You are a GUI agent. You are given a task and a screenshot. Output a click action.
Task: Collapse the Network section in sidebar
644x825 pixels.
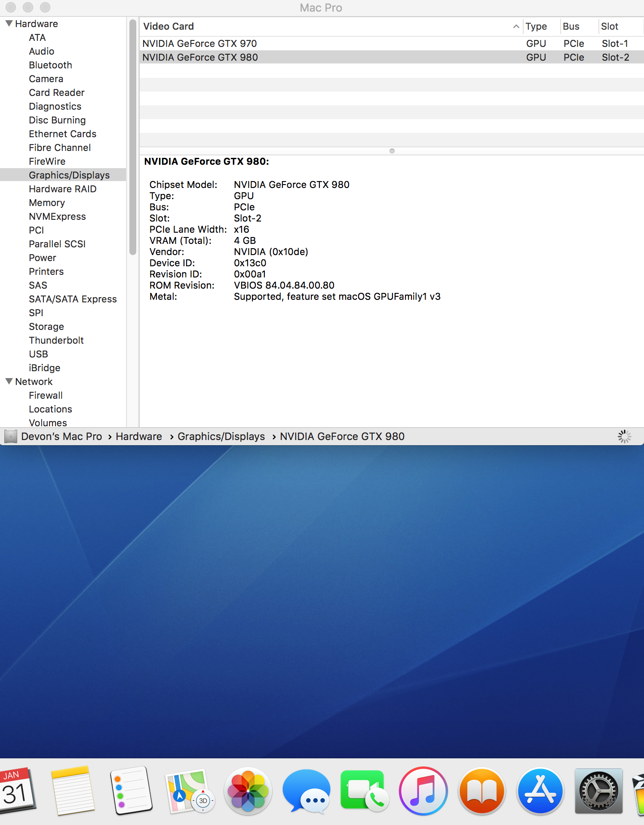point(9,381)
